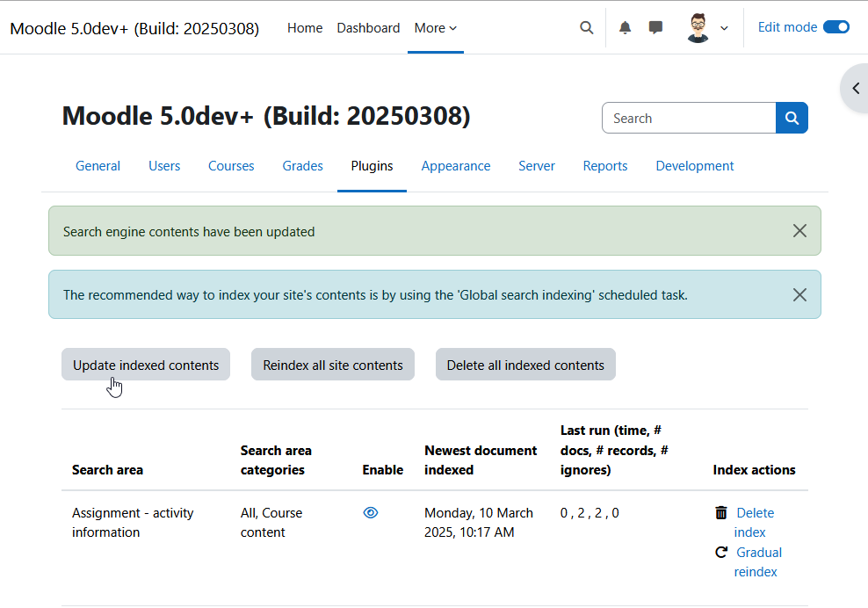Image resolution: width=868 pixels, height=608 pixels.
Task: Open the More navigation dropdown
Action: point(436,28)
